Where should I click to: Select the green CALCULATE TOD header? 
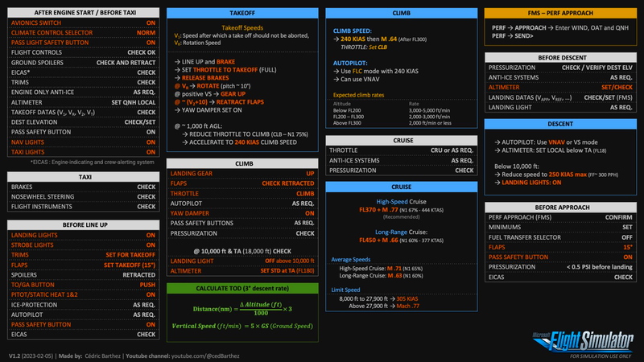242,288
